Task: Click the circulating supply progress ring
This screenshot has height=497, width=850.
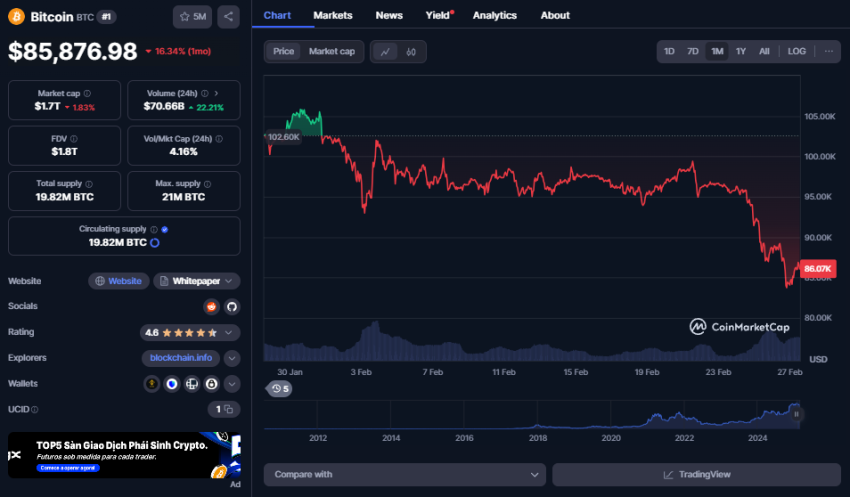Action: pyautogui.click(x=155, y=243)
